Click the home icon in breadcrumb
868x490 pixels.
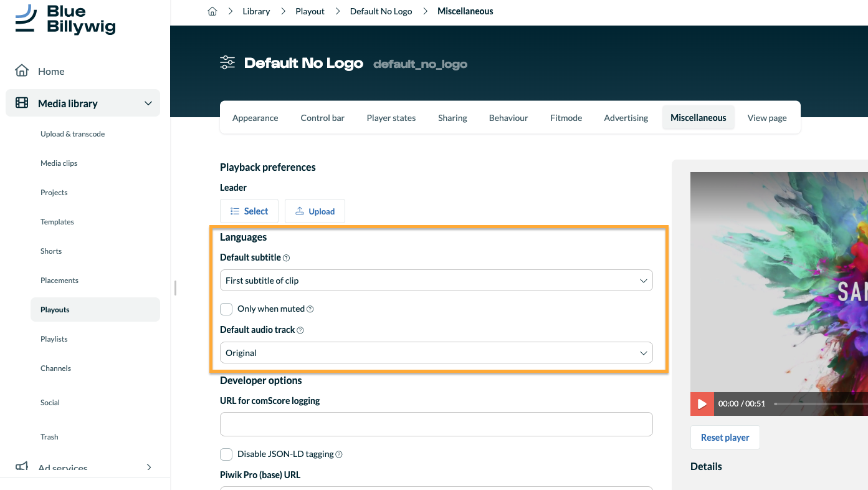click(212, 11)
